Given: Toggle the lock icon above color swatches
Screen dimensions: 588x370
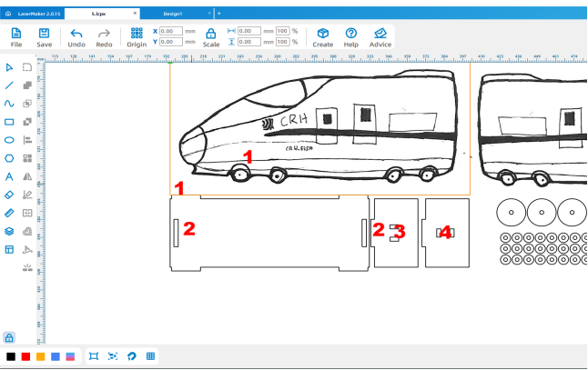Looking at the screenshot, I should [9, 338].
